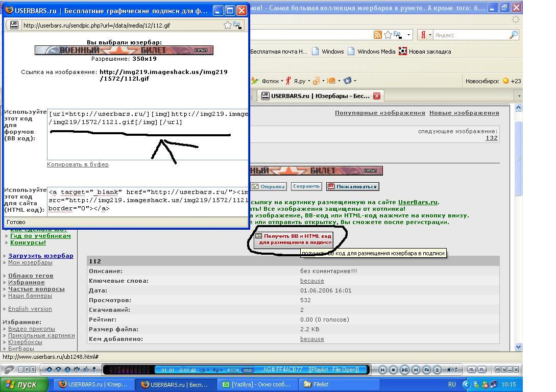Open Бесплатная почта bookmark
This screenshot has width=556, height=392.
tap(279, 52)
